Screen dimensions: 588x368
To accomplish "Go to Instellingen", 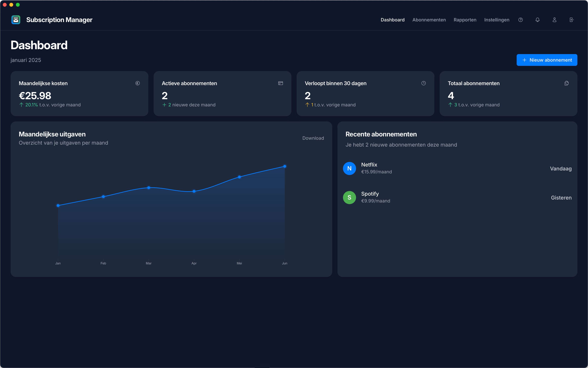I will click(x=496, y=20).
